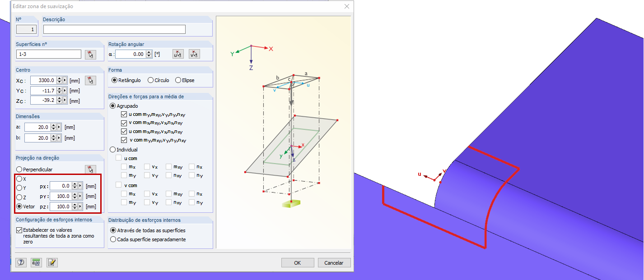Toggle the first 'u com' averaging checkbox

124,114
